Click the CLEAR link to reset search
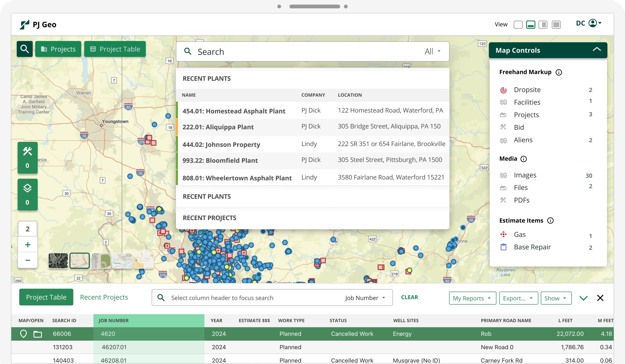Image resolution: width=625 pixels, height=364 pixels. (x=409, y=297)
